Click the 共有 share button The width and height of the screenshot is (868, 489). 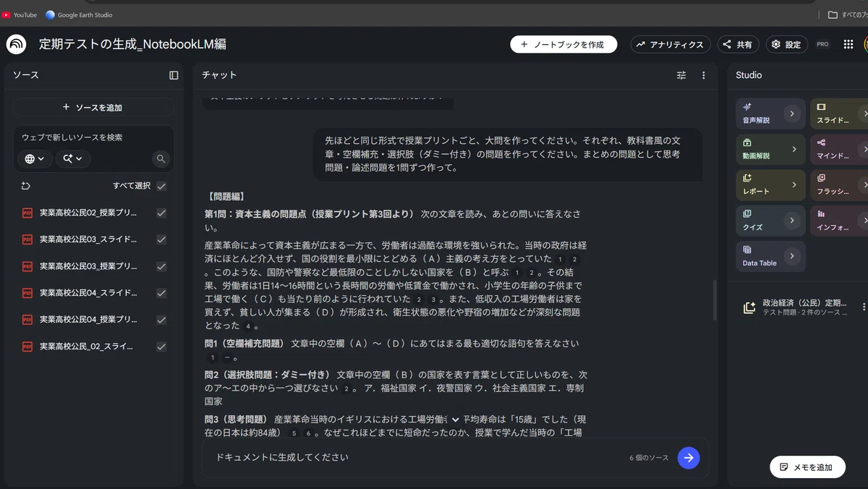tap(739, 44)
